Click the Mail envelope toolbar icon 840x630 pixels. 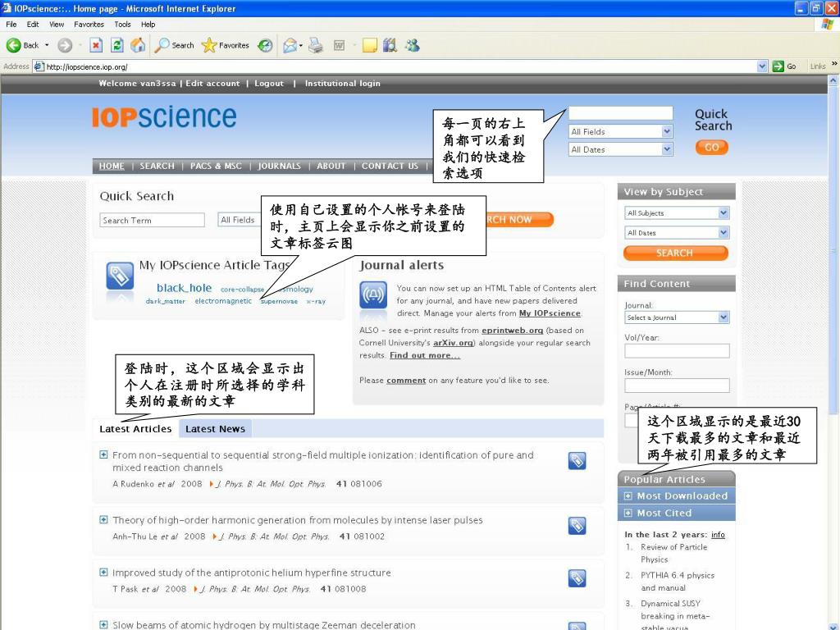pyautogui.click(x=290, y=46)
